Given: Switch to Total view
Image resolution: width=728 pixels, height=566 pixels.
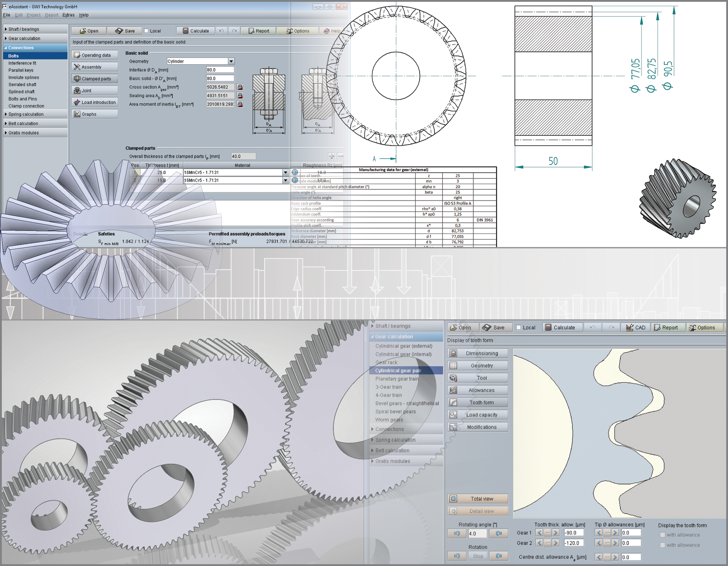Looking at the screenshot, I should [x=478, y=498].
